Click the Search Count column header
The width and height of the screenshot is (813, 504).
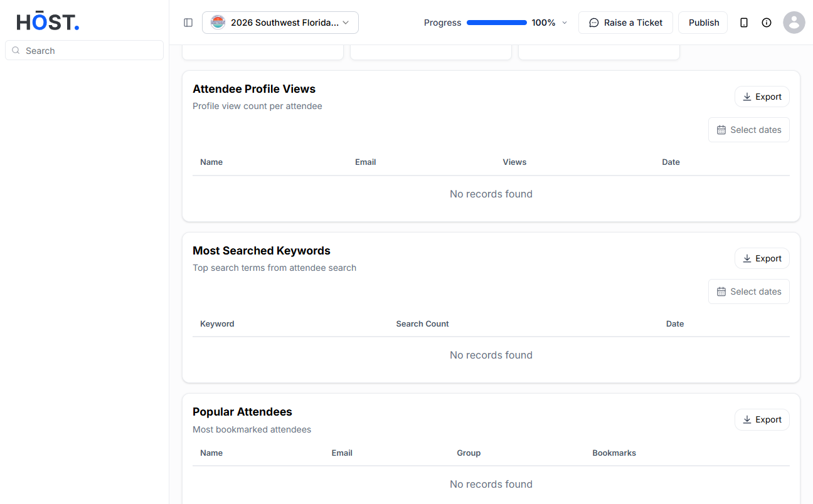coord(422,323)
